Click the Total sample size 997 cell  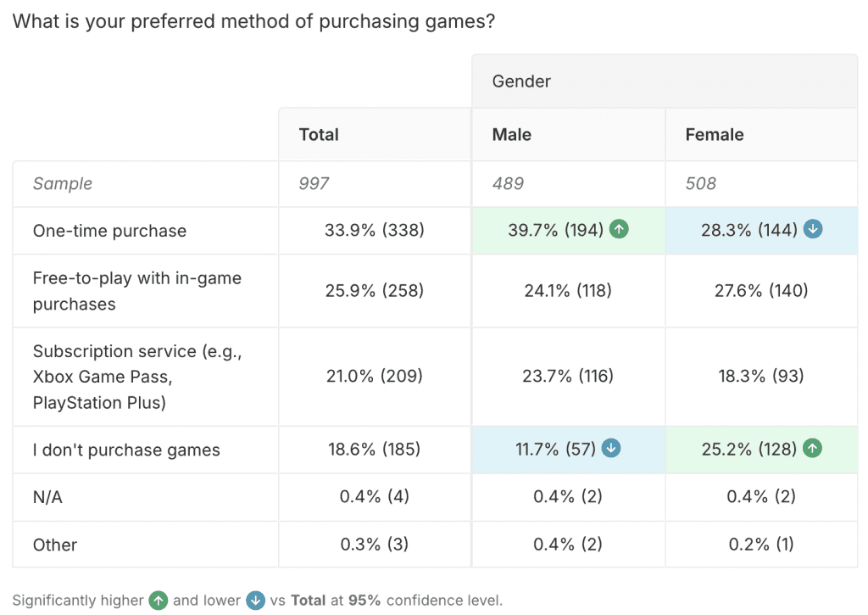click(x=314, y=183)
